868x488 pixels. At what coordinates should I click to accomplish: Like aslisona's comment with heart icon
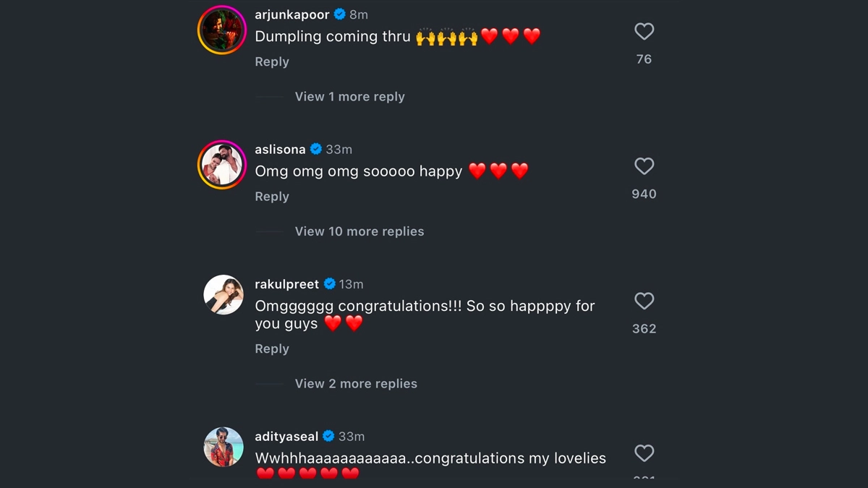(x=644, y=166)
